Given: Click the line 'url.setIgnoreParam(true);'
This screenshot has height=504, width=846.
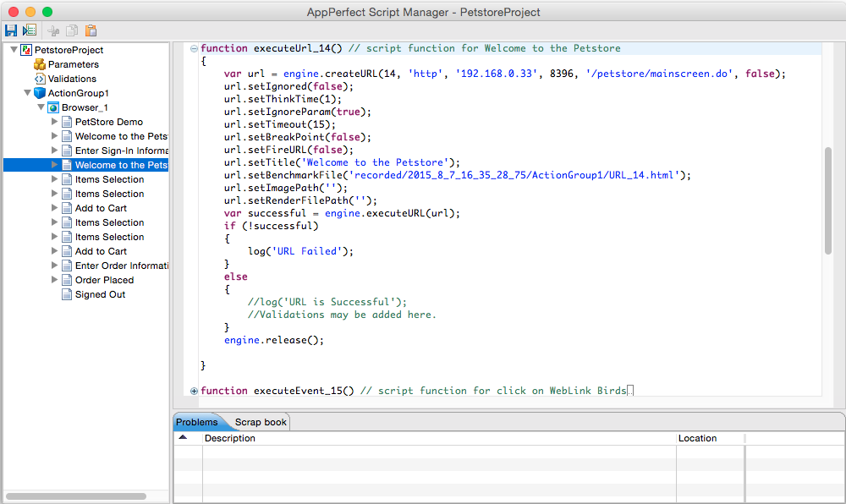Looking at the screenshot, I should click(297, 112).
